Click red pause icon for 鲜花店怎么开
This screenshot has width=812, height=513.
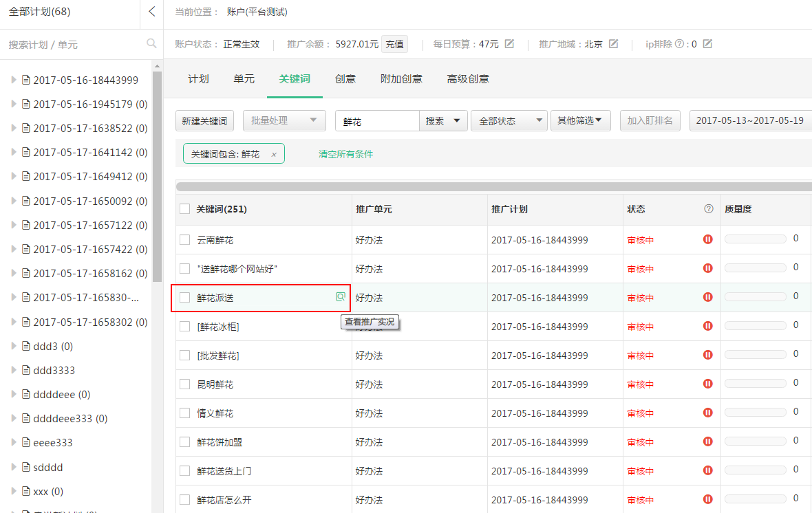tap(707, 499)
